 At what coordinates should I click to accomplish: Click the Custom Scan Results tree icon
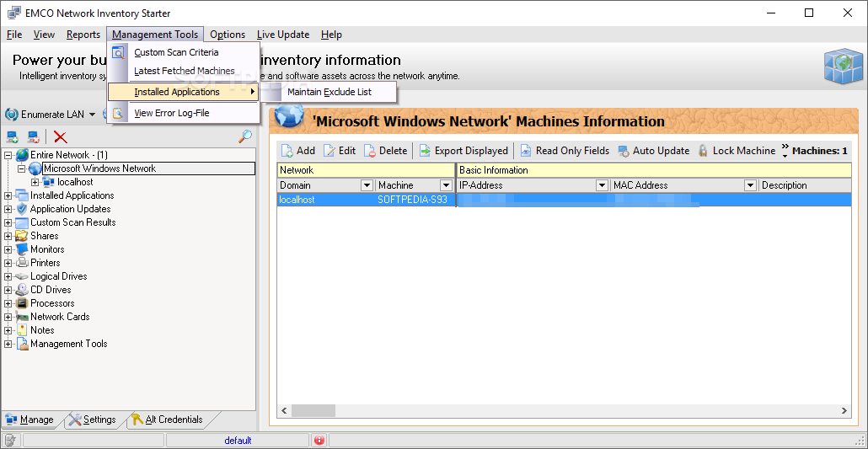22,222
